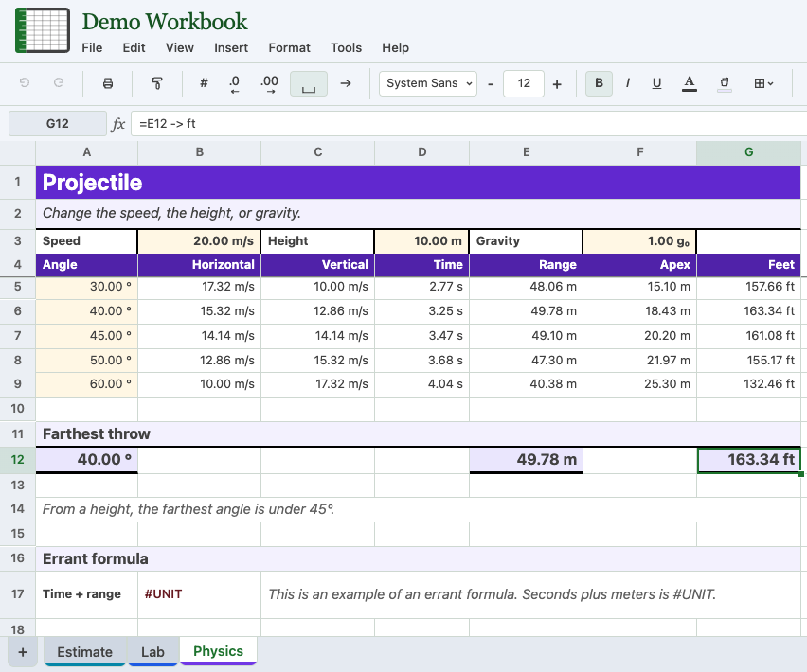
Task: Increase font size with plus button
Action: 557,84
